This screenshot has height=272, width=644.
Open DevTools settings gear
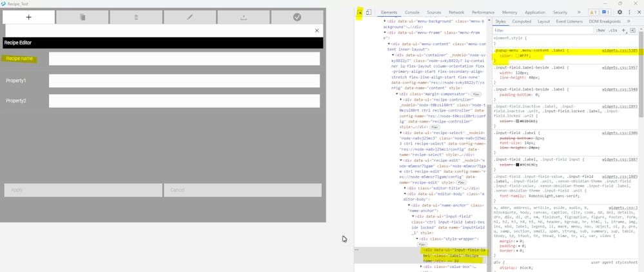pos(620,12)
